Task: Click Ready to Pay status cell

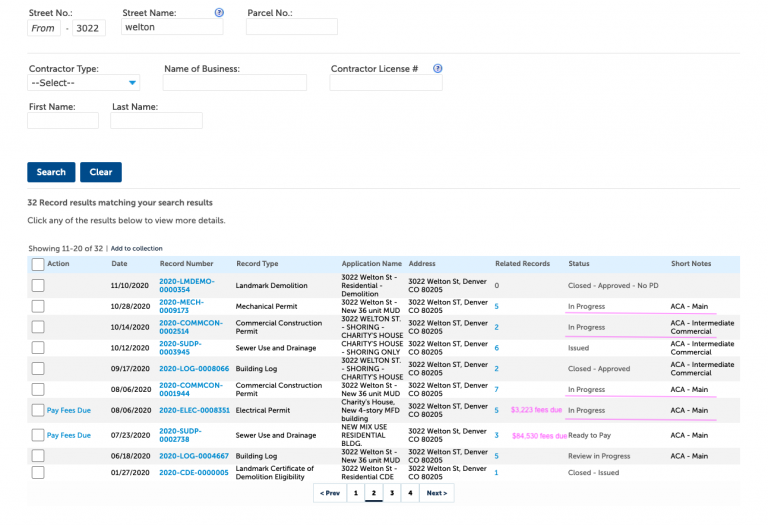Action: pyautogui.click(x=590, y=435)
